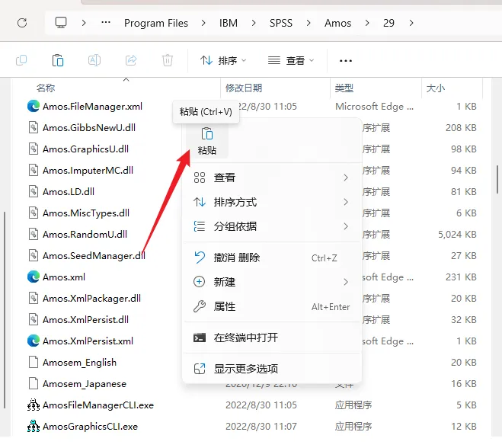Click the AmosGraphicsCLI.exe application icon
This screenshot has width=502, height=448.
point(34,426)
